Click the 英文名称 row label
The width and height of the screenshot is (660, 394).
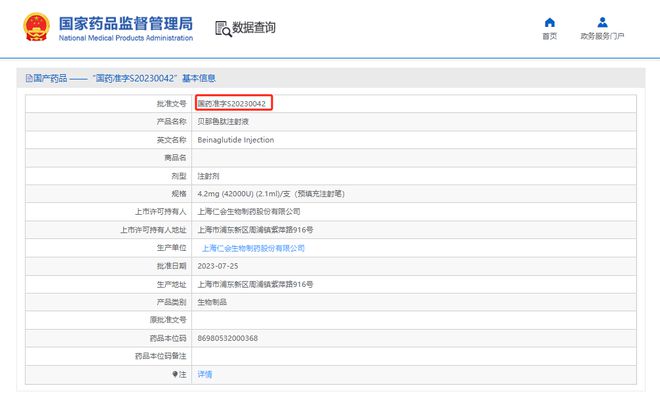171,140
